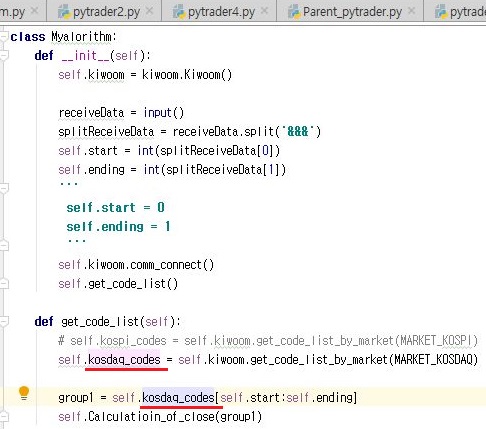Close the leftmost m.py tab

click(34, 11)
